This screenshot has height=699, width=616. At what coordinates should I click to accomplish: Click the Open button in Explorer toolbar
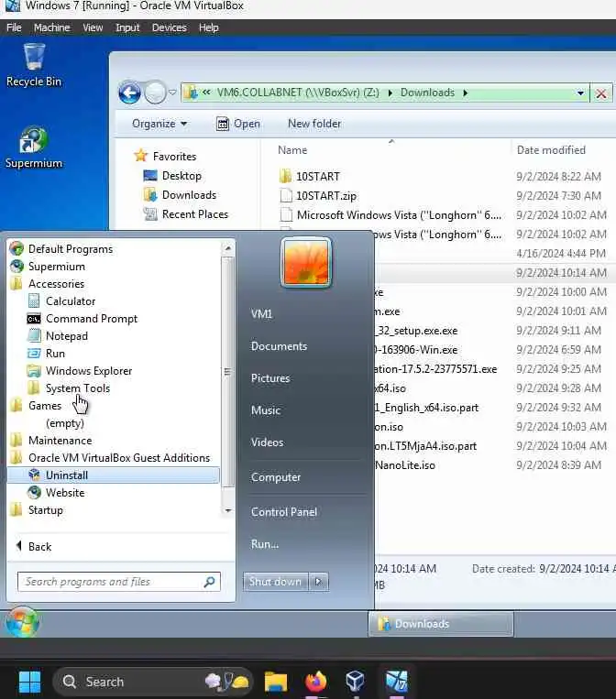tap(238, 124)
